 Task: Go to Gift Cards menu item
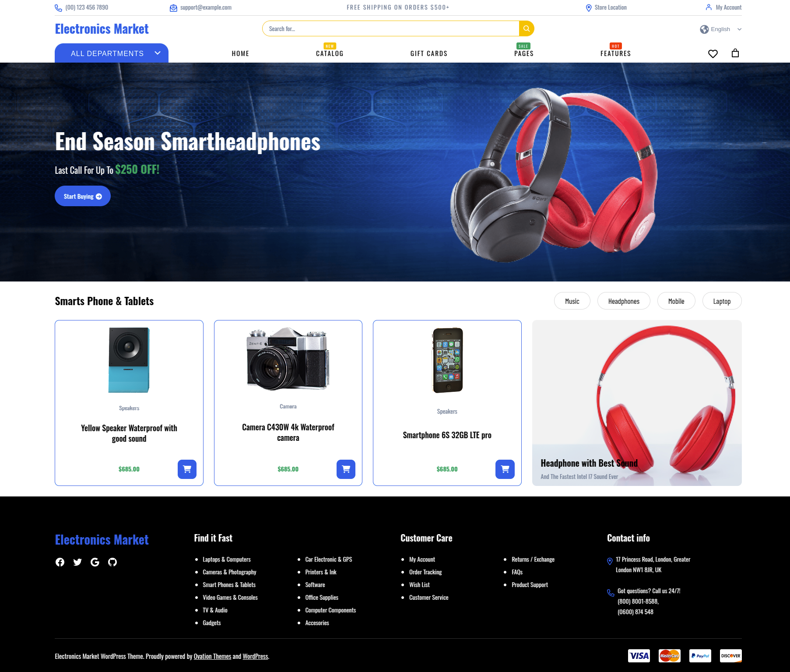pos(429,53)
